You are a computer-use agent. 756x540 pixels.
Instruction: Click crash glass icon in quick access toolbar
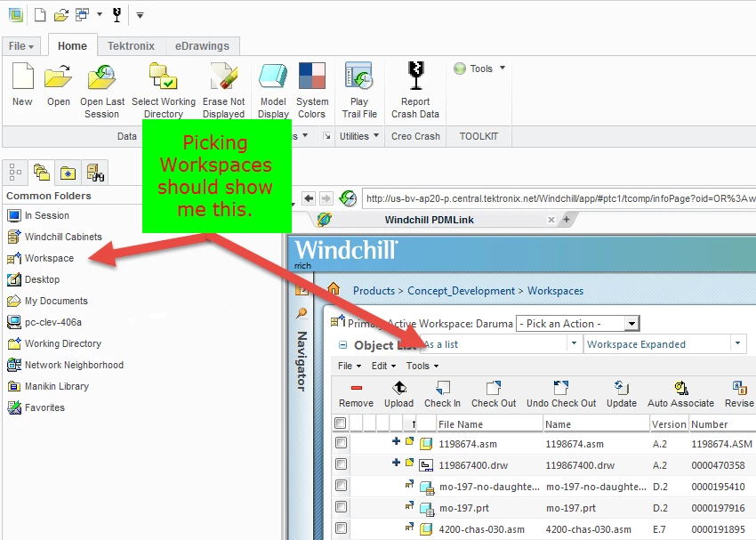(117, 15)
